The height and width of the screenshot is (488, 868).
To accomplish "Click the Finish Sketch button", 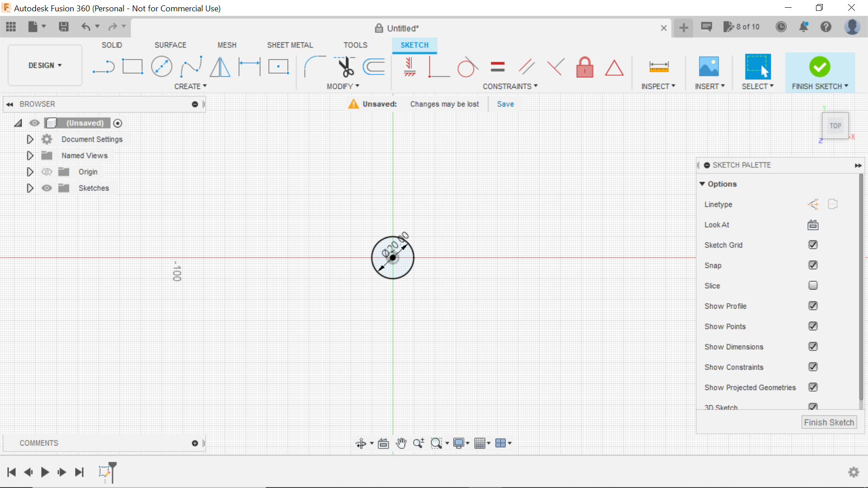I will click(829, 422).
